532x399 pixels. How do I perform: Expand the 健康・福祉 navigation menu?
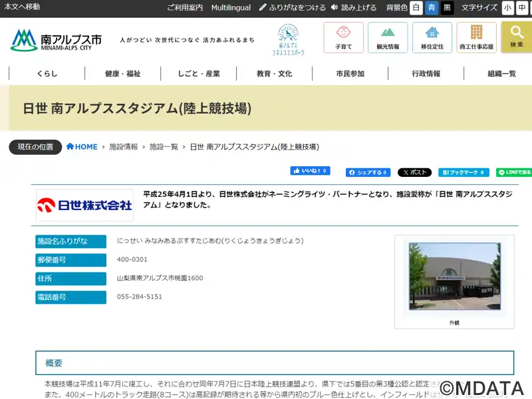(x=123, y=74)
